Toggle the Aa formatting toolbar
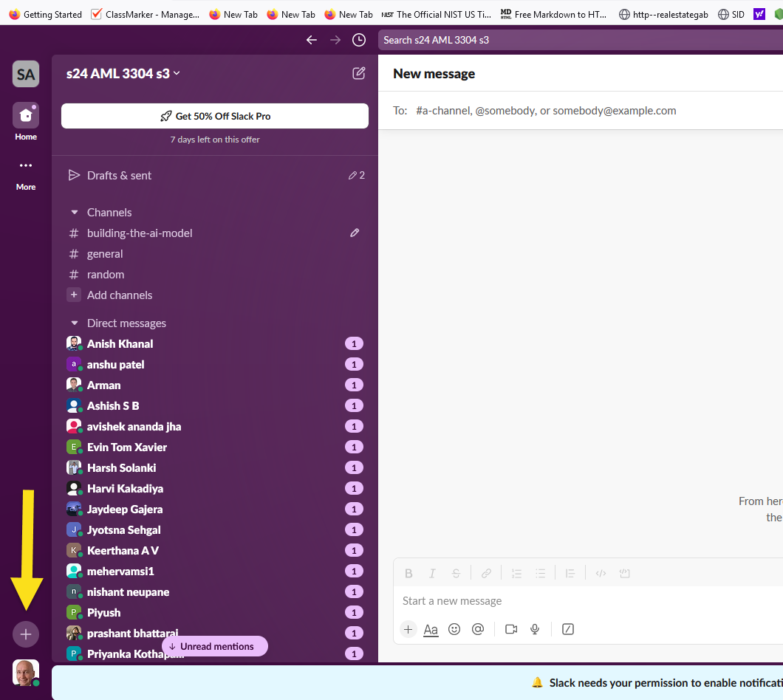 pyautogui.click(x=431, y=630)
